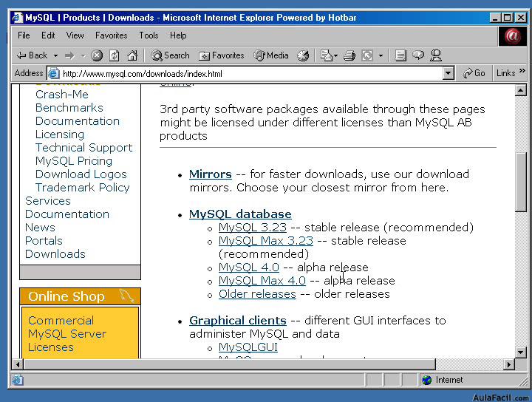Open Trademark Policy in the sidebar
Viewport: 532px width, 402px height.
[83, 187]
